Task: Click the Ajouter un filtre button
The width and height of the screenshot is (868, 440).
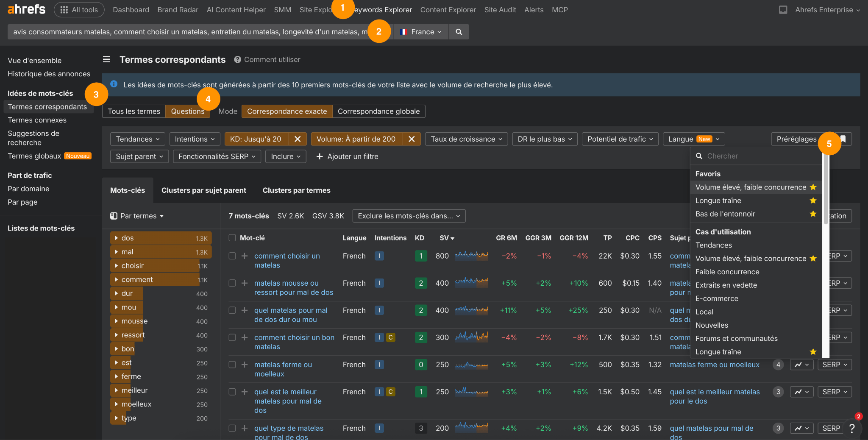Action: point(347,156)
